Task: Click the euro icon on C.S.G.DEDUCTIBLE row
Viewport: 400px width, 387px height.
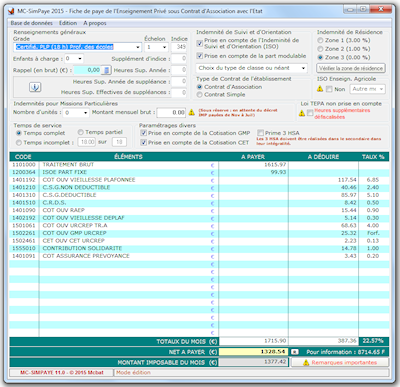Action: pyautogui.click(x=213, y=195)
